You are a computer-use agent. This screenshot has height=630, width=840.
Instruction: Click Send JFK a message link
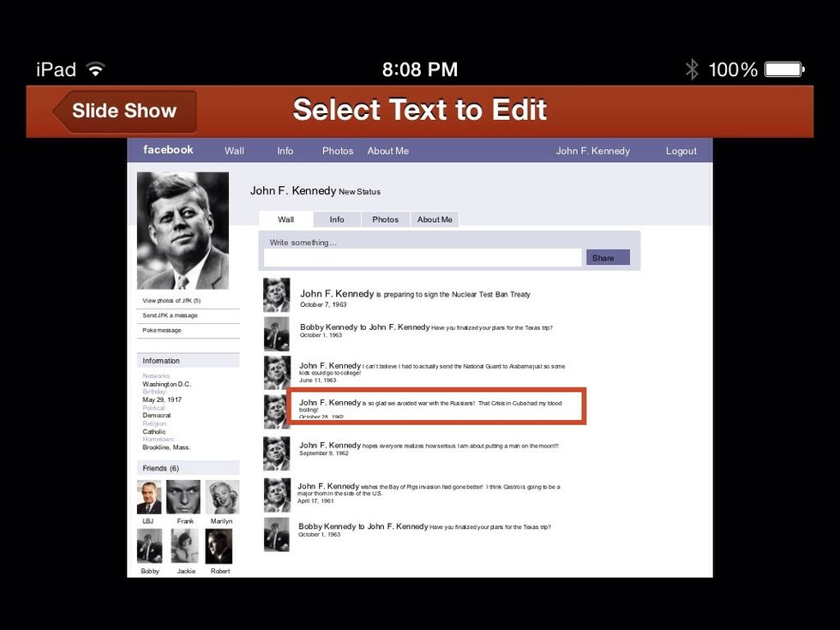170,315
